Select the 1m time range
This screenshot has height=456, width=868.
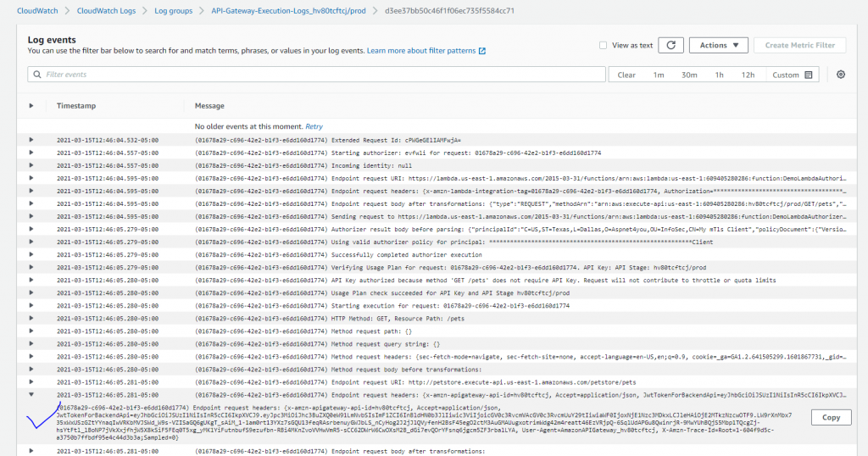658,75
